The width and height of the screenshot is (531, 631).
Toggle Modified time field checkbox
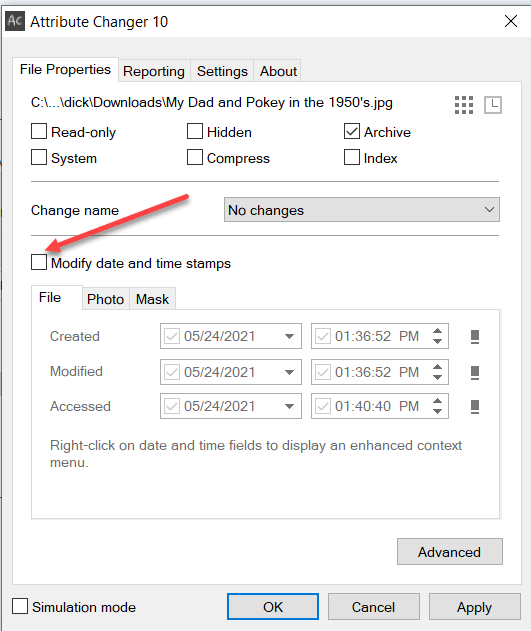click(x=323, y=372)
